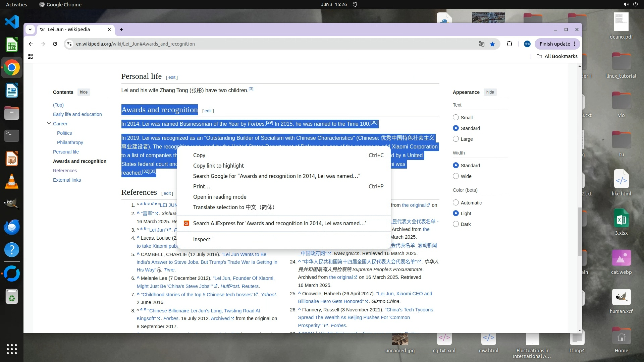Open the tab search dropdown arrow
644x362 pixels.
coord(30,29)
